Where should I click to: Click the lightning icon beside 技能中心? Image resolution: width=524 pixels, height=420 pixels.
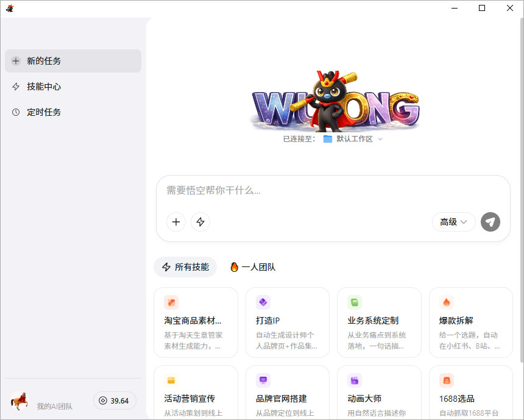coord(16,87)
